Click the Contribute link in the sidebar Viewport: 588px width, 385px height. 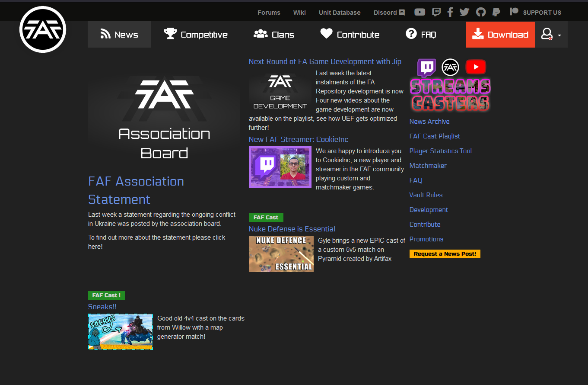pos(425,225)
